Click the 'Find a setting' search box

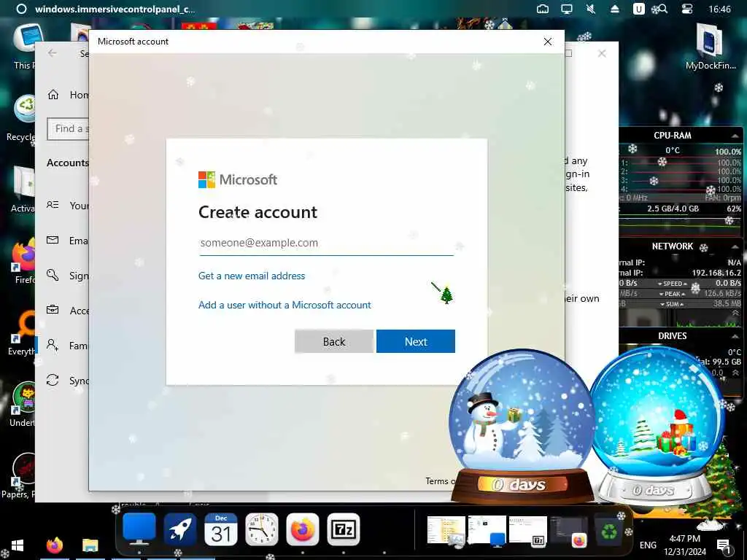click(x=68, y=128)
